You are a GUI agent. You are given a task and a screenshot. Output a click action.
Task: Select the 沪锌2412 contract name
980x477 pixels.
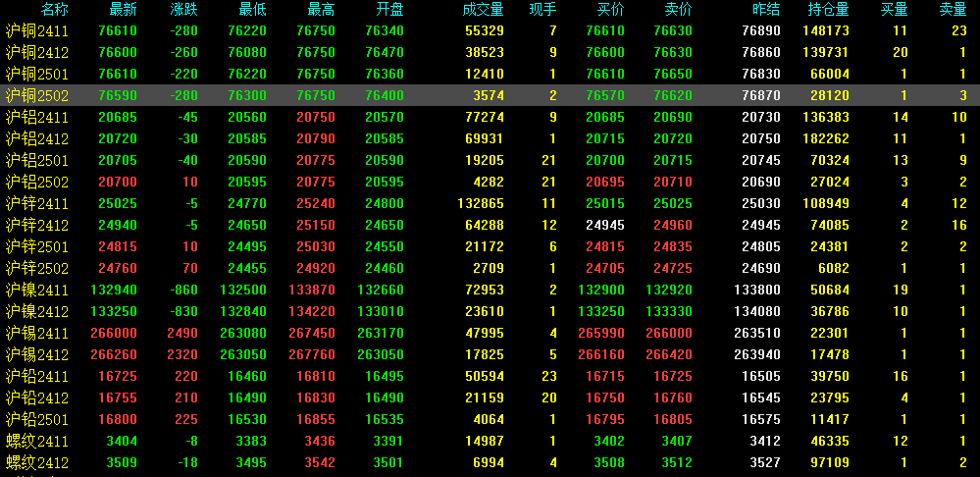click(37, 225)
